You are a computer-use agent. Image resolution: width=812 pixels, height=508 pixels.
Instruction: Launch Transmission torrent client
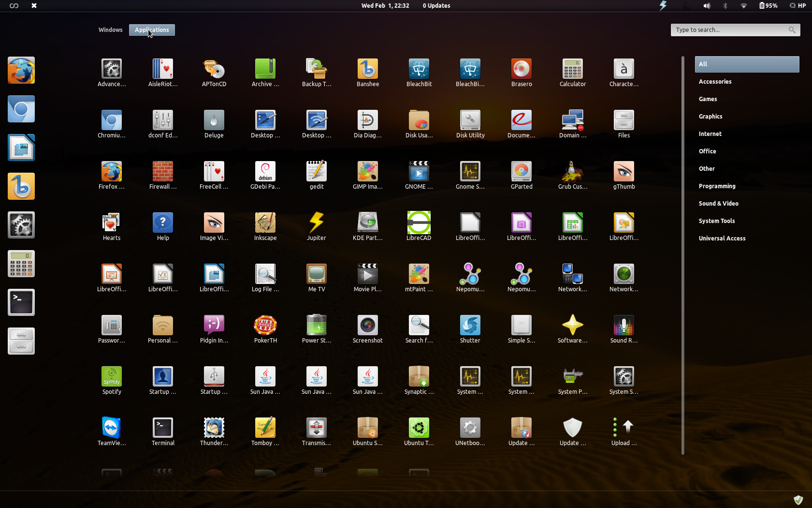(x=317, y=432)
